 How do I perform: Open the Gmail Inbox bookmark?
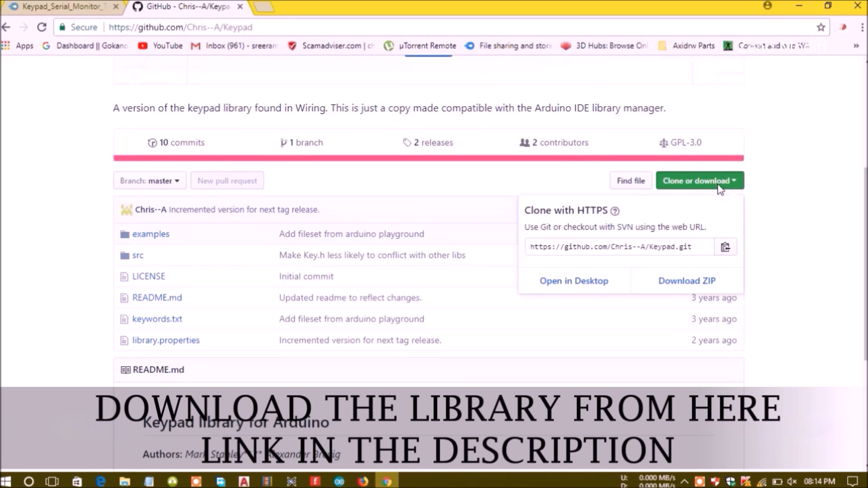point(234,46)
